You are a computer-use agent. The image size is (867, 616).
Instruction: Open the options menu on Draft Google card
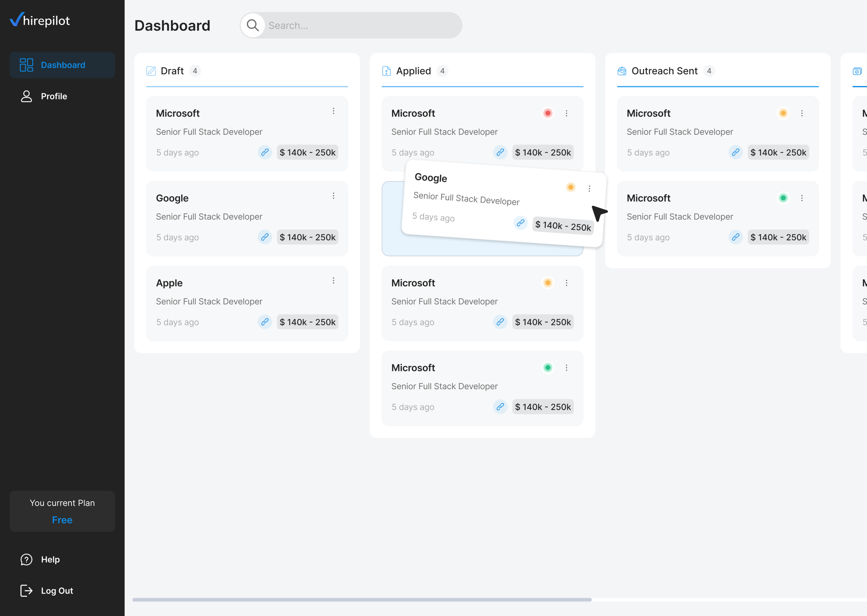(334, 196)
